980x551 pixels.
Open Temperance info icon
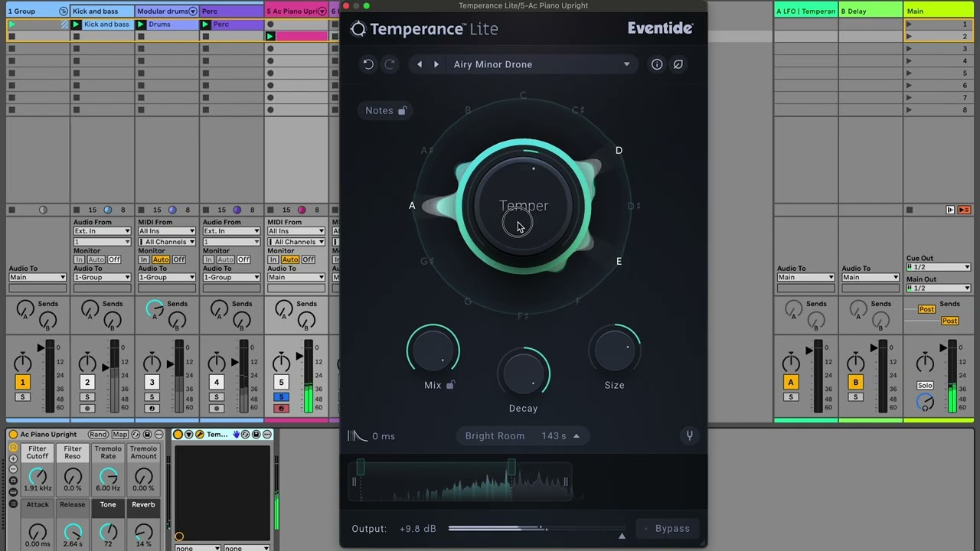[x=657, y=64]
